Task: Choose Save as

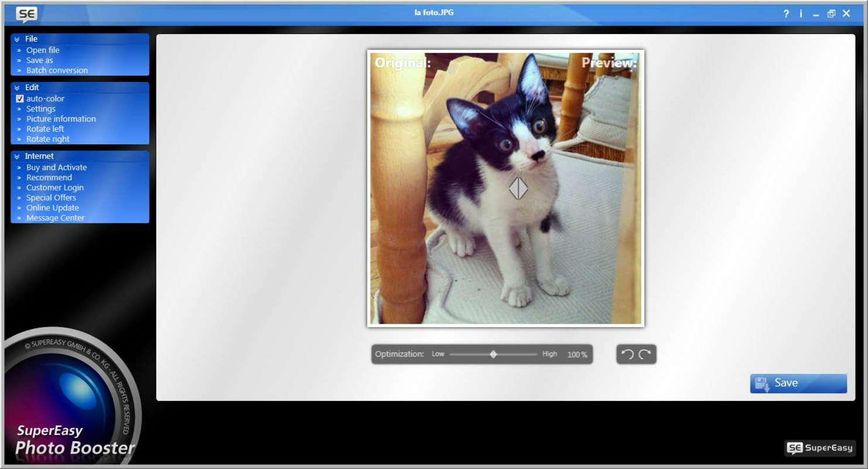Action: click(39, 60)
